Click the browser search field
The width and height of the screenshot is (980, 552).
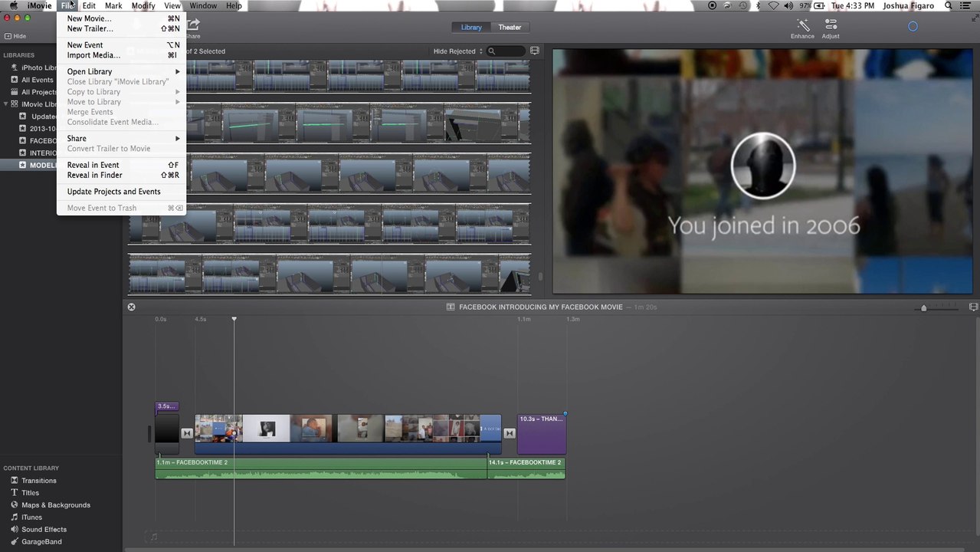(x=506, y=51)
